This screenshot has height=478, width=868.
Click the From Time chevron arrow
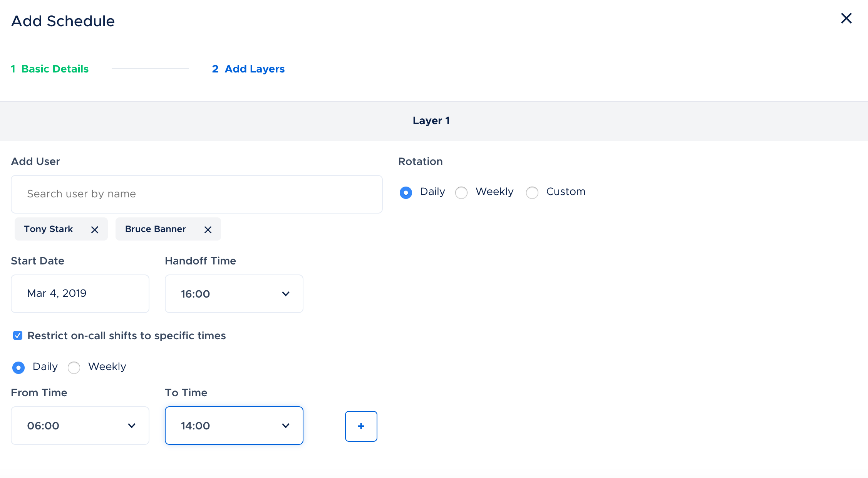click(131, 426)
